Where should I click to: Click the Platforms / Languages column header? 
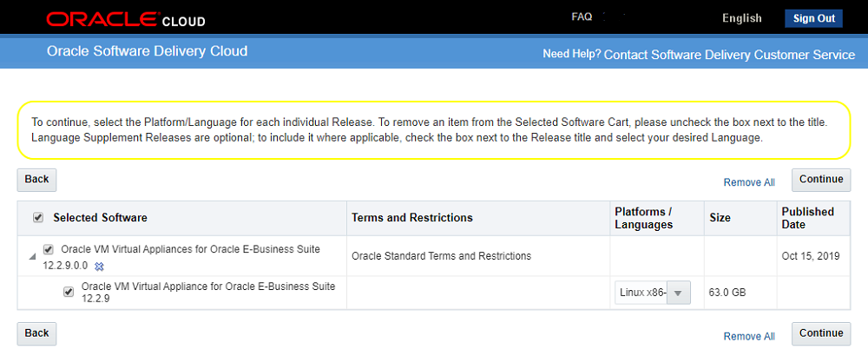[643, 218]
